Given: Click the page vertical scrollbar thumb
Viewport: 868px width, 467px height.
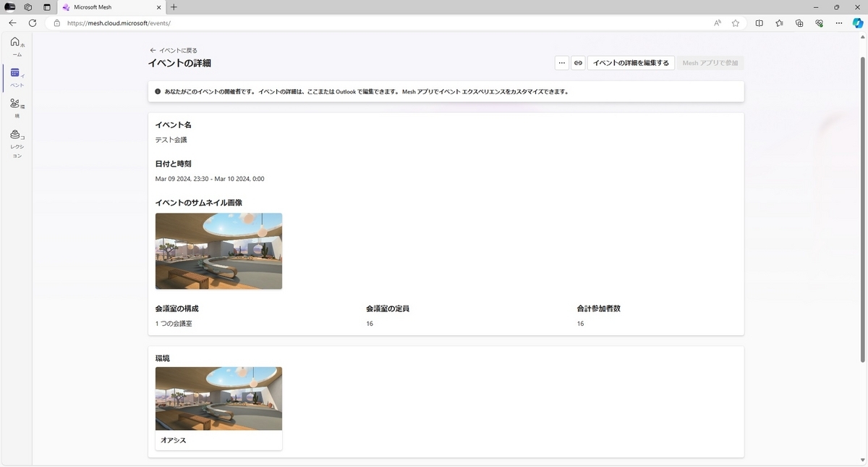Looking at the screenshot, I should [862, 210].
